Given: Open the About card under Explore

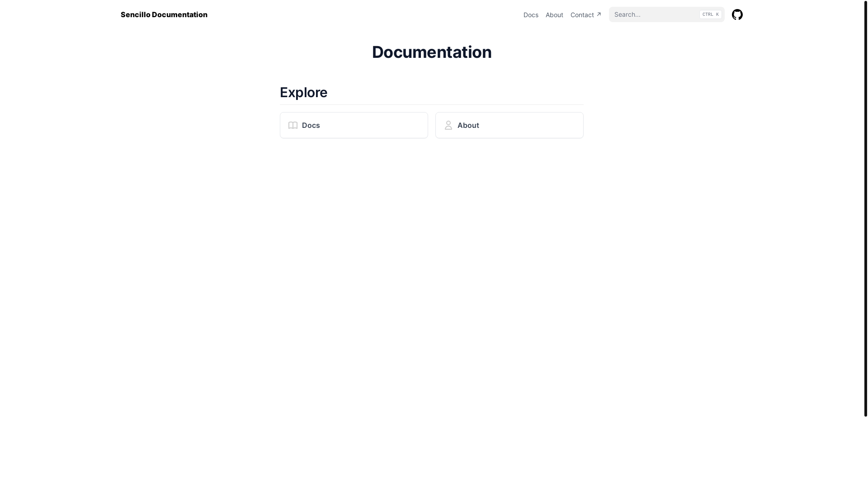Looking at the screenshot, I should coord(509,125).
